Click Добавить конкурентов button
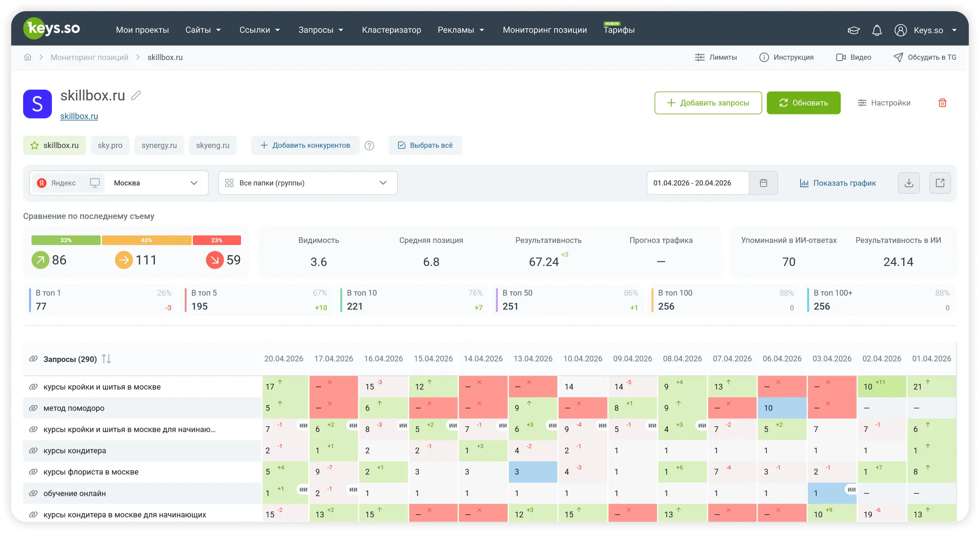 [305, 145]
